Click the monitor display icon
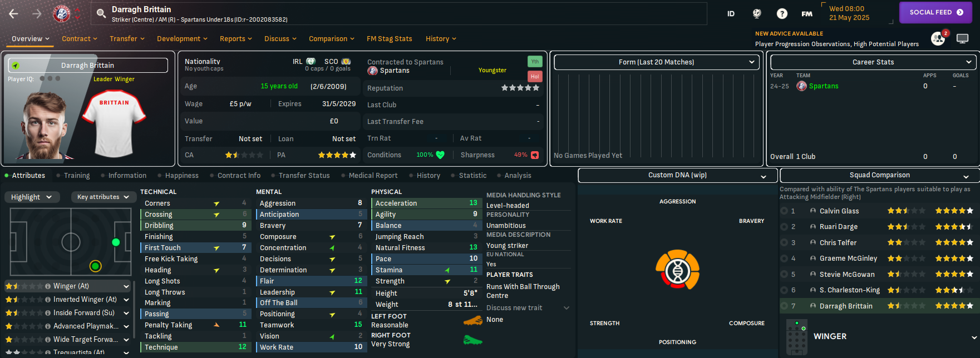 pyautogui.click(x=962, y=38)
